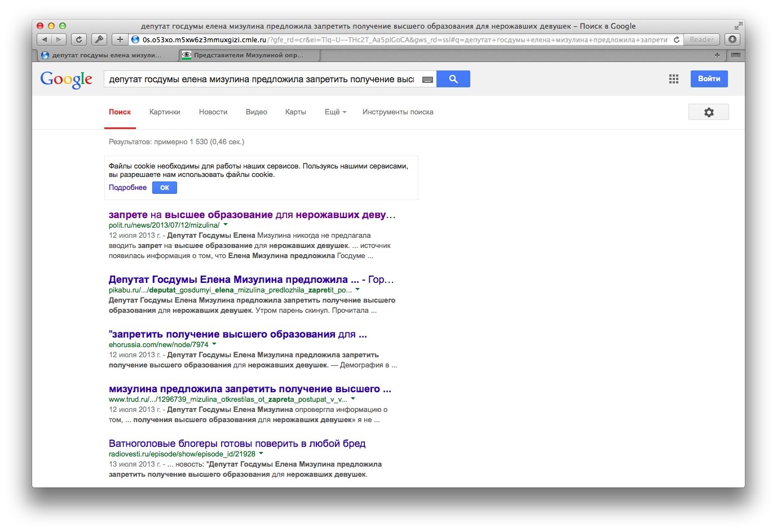Click the Reader button in the address bar
Screen dimensions: 777x532
(701, 39)
